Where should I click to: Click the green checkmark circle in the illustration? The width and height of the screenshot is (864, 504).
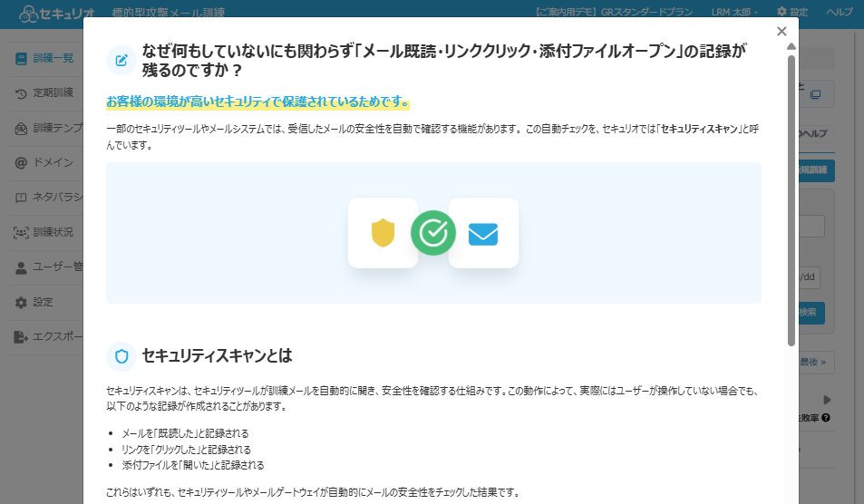(x=433, y=233)
